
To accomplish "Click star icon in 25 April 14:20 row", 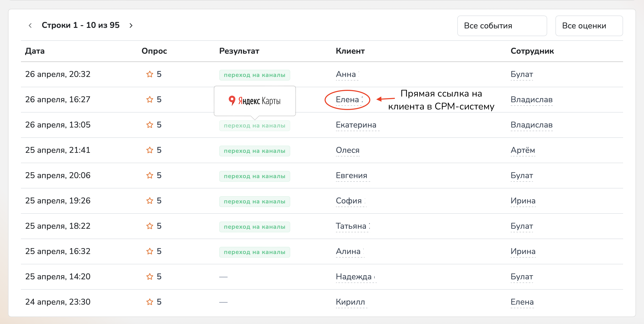I will [x=150, y=276].
